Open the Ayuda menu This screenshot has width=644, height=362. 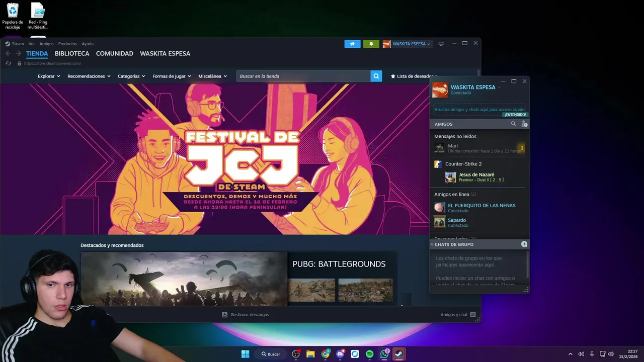pos(88,44)
